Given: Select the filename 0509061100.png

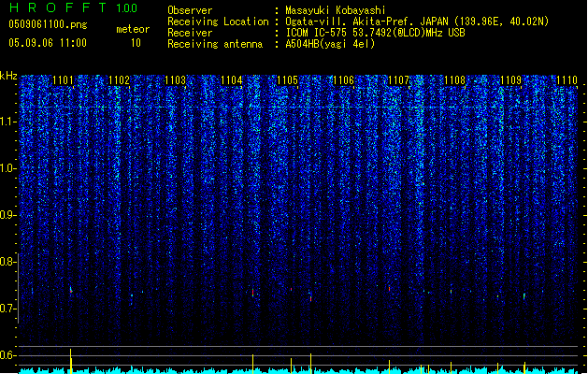Looking at the screenshot, I should (x=48, y=25).
